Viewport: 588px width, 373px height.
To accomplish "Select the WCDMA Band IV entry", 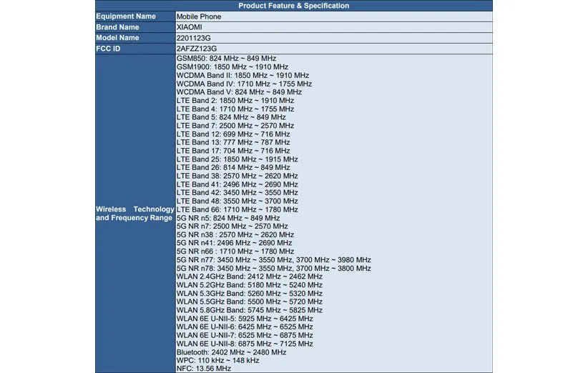I will point(243,84).
